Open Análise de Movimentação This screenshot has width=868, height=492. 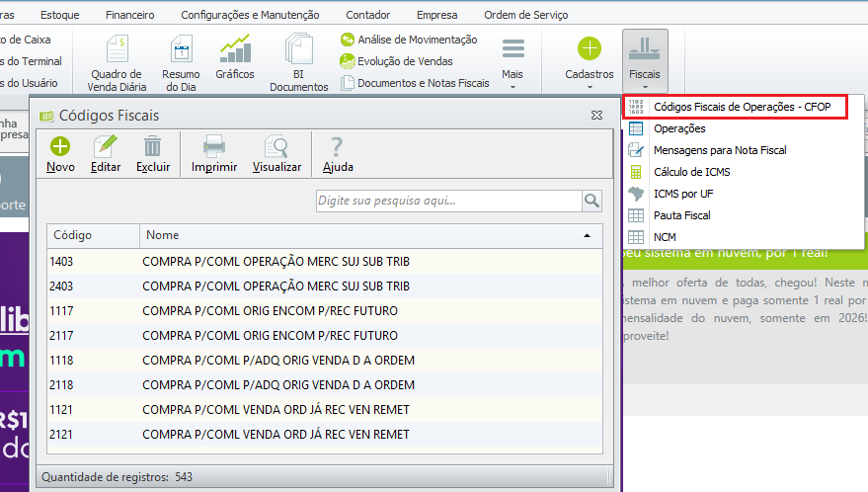point(409,40)
